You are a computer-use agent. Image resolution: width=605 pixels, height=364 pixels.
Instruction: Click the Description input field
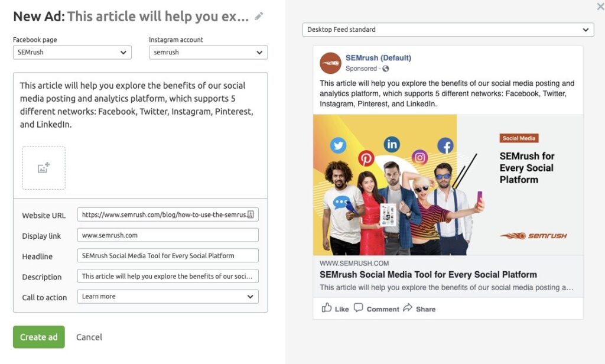click(168, 276)
